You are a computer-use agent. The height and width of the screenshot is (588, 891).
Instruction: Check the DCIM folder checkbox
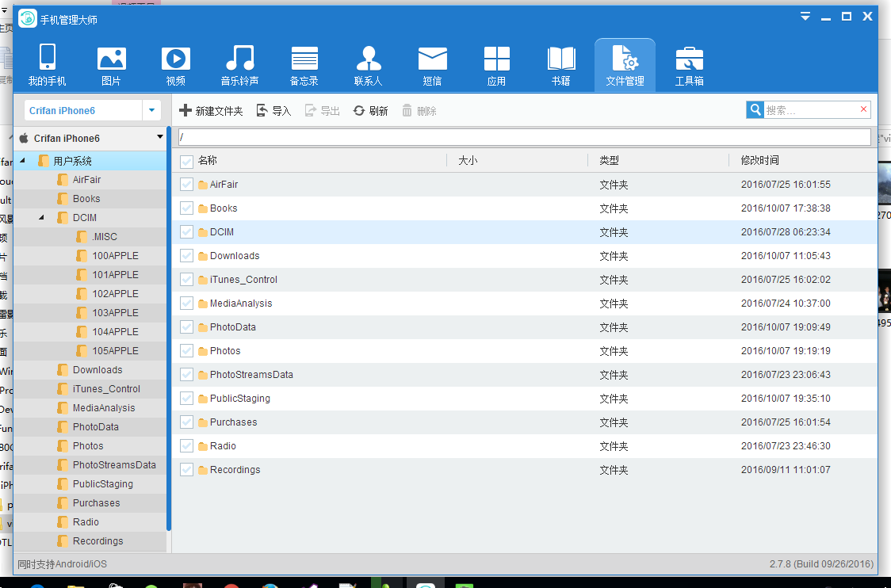point(186,231)
